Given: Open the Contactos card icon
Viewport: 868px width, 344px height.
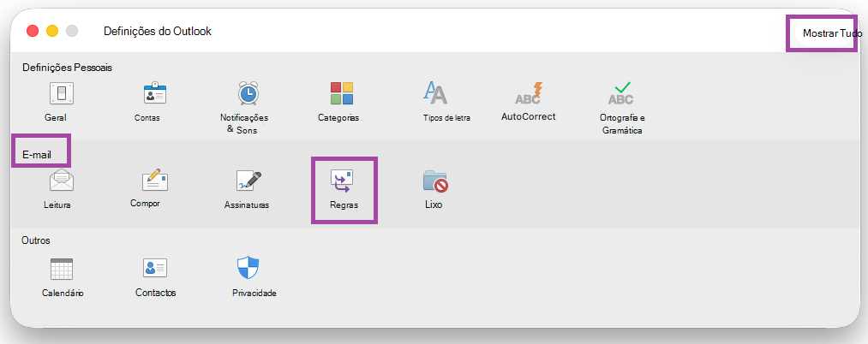Looking at the screenshot, I should pyautogui.click(x=155, y=268).
